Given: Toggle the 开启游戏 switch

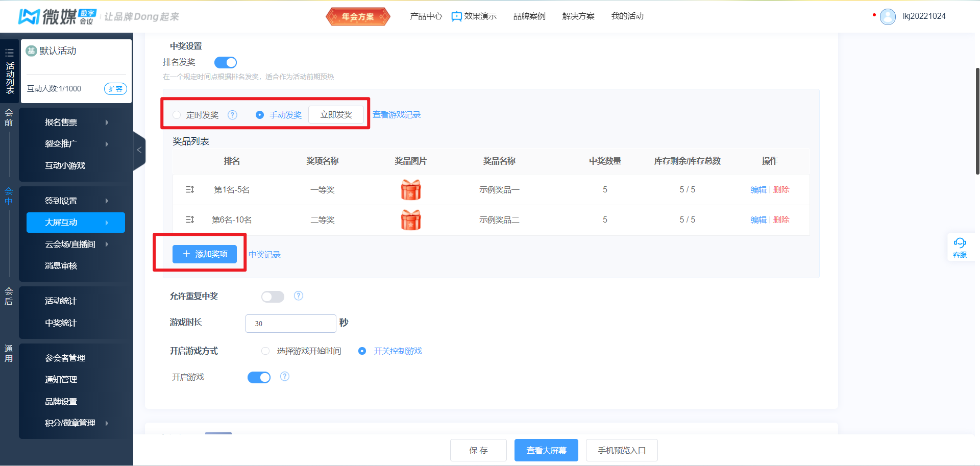Looking at the screenshot, I should coord(259,377).
